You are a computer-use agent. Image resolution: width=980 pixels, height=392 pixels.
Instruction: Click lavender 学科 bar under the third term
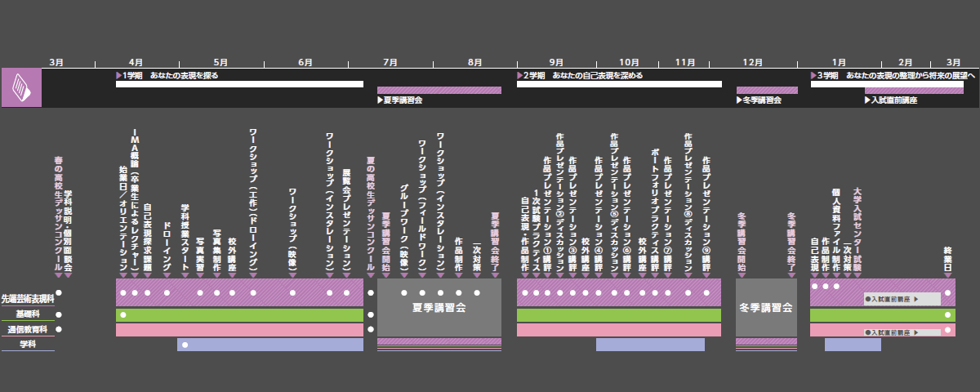click(x=853, y=345)
